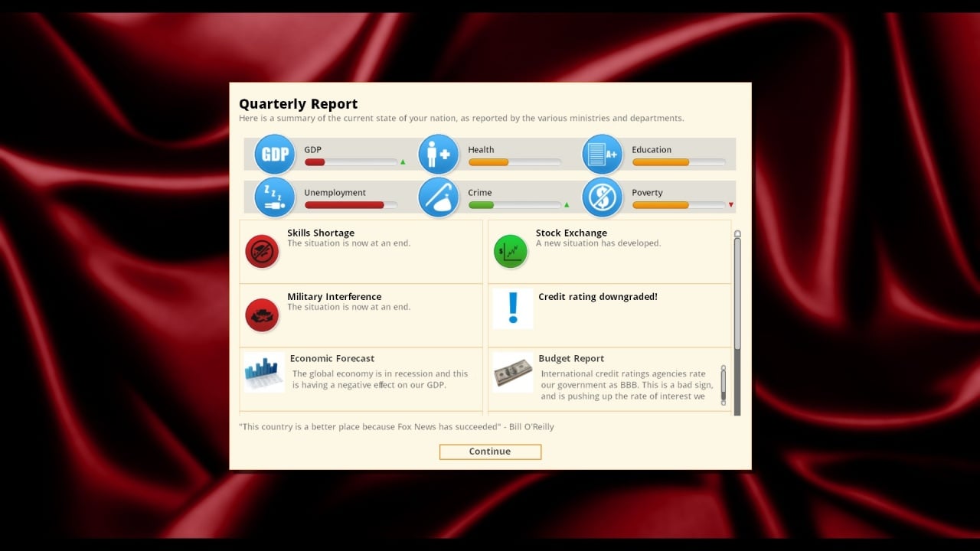Click the Health person icon
This screenshot has height=551, width=980.
[438, 154]
